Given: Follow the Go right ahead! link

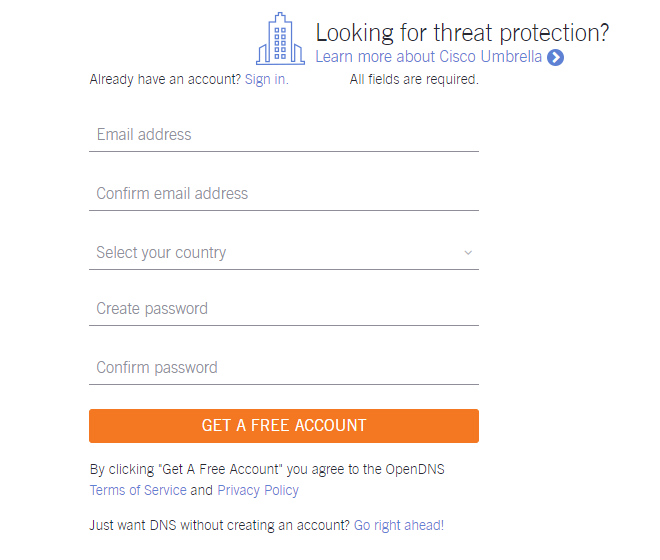Looking at the screenshot, I should (399, 525).
